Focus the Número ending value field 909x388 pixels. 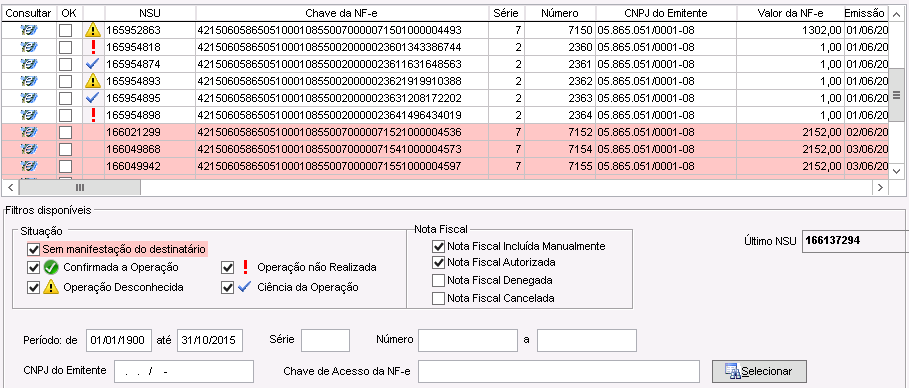pos(587,340)
